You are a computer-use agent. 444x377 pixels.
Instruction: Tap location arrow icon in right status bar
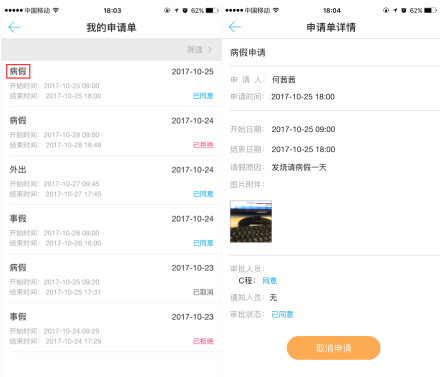[395, 11]
